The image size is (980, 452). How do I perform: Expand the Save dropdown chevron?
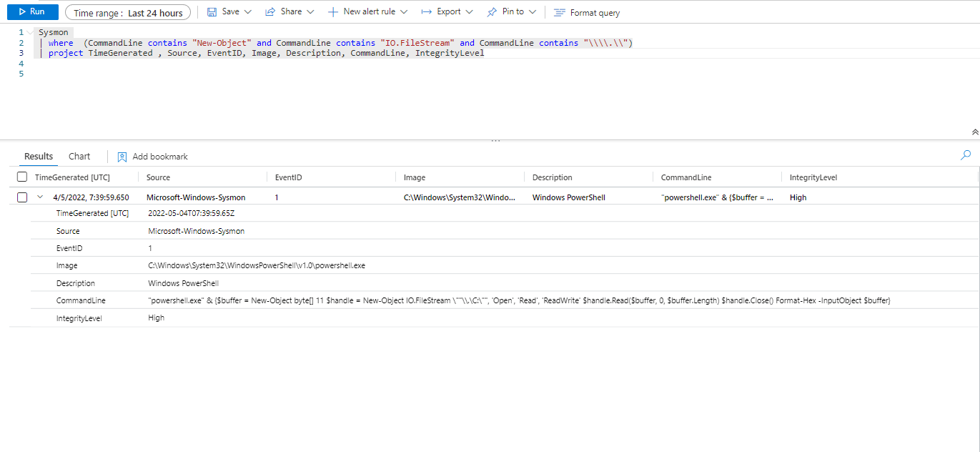click(248, 12)
